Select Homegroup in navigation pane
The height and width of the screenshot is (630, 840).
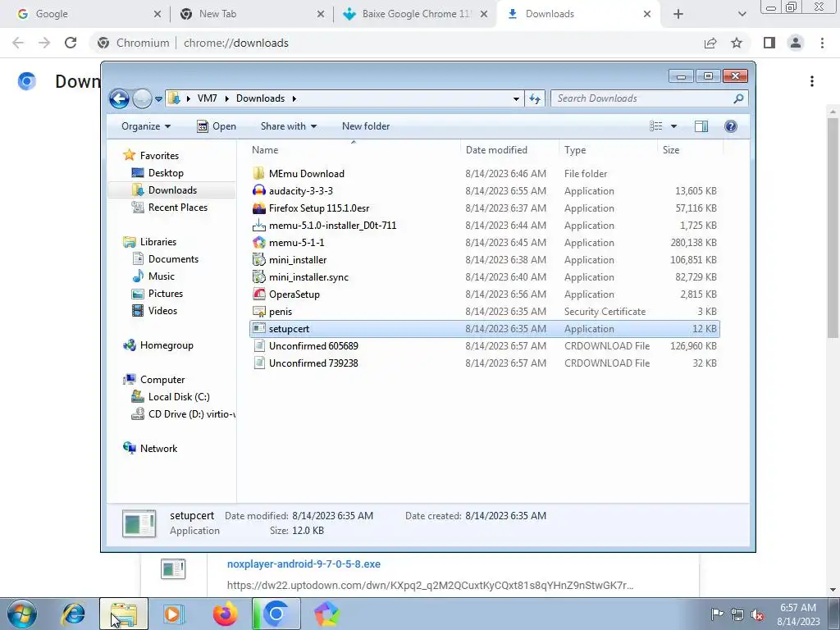[166, 345]
